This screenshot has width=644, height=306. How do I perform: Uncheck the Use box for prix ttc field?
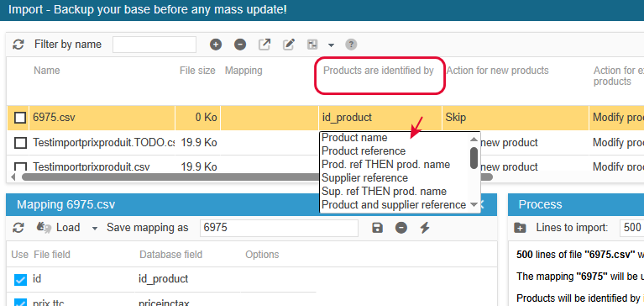[20, 303]
